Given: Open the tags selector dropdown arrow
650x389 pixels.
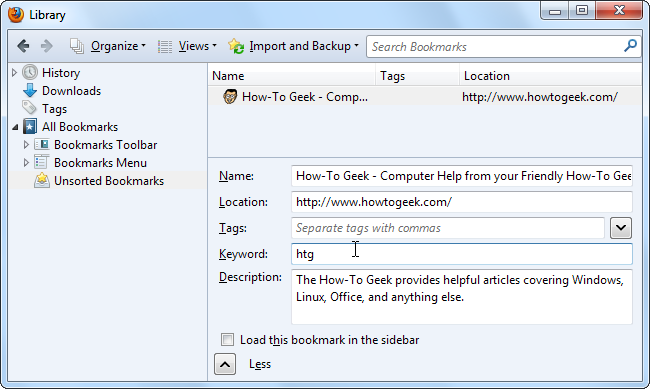Looking at the screenshot, I should coord(621,228).
